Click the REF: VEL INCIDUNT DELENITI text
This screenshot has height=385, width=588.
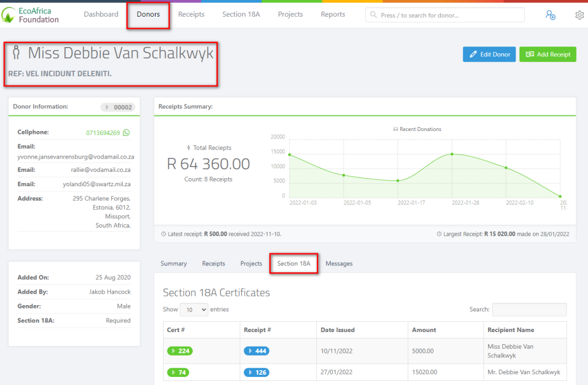[x=60, y=74]
